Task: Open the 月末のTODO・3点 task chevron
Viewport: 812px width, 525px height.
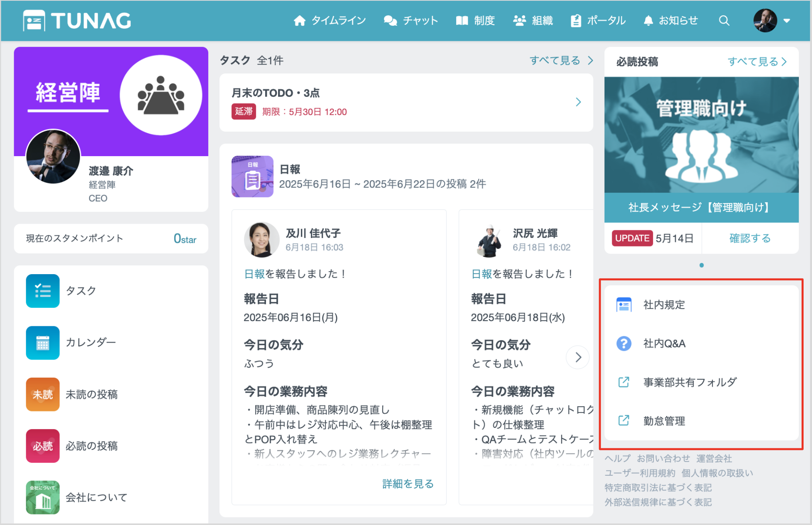Action: 578,102
